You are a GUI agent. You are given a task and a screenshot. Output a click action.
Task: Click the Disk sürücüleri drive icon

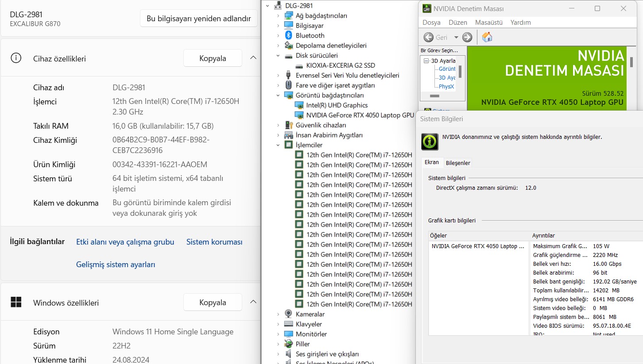288,56
